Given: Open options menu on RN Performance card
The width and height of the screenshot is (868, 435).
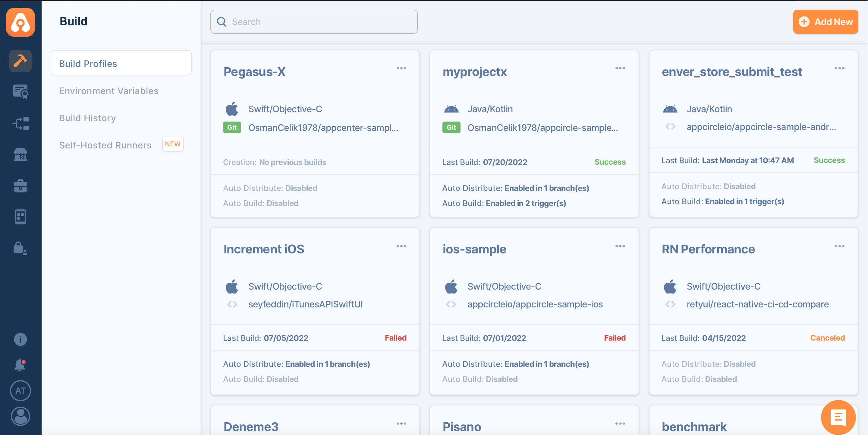Looking at the screenshot, I should (x=840, y=246).
